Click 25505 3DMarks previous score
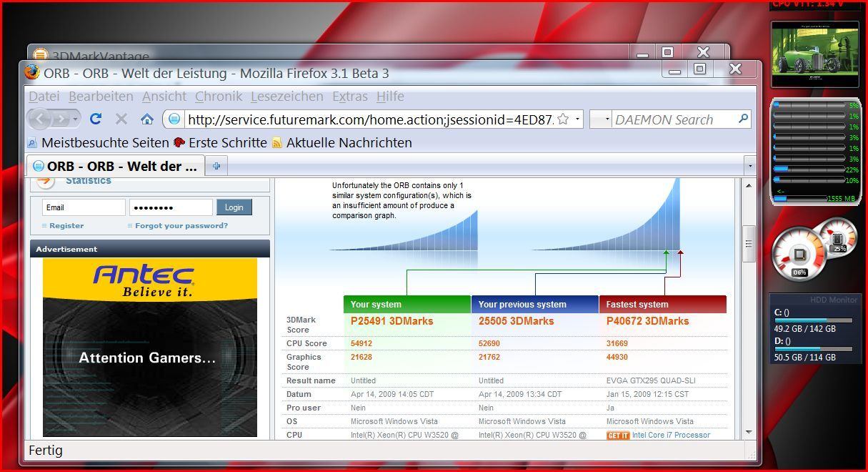The height and width of the screenshot is (472, 868). (x=516, y=321)
